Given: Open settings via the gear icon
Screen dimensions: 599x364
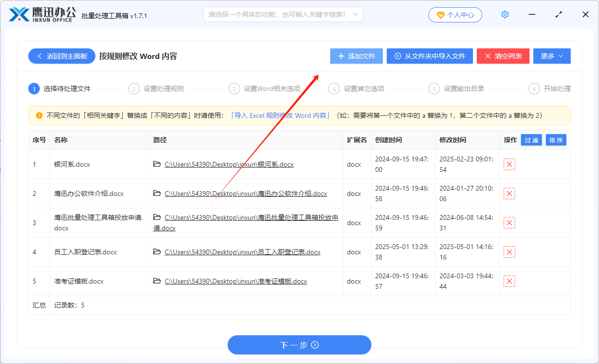Looking at the screenshot, I should (x=505, y=14).
